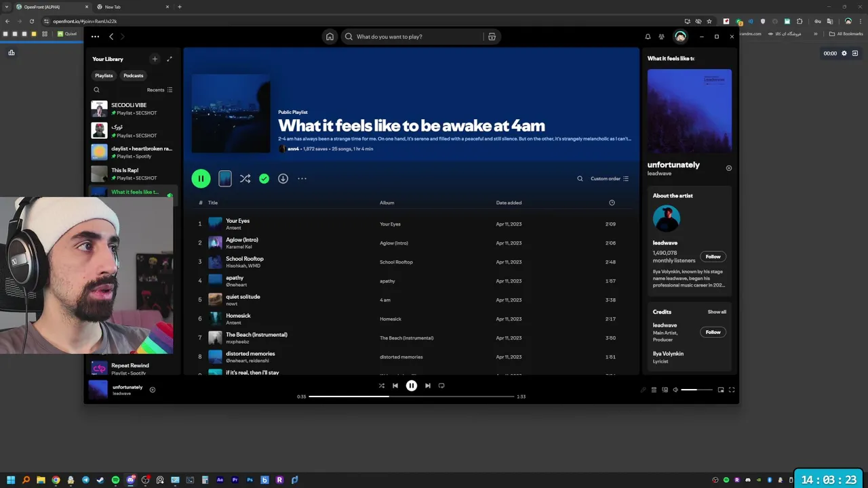This screenshot has width=868, height=488.
Task: Pause playlist with large green button
Action: [201, 178]
